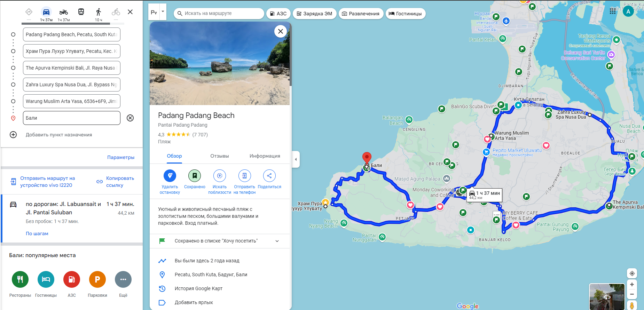The height and width of the screenshot is (310, 644).
Task: Click the Remove stop icon
Action: coord(170,176)
